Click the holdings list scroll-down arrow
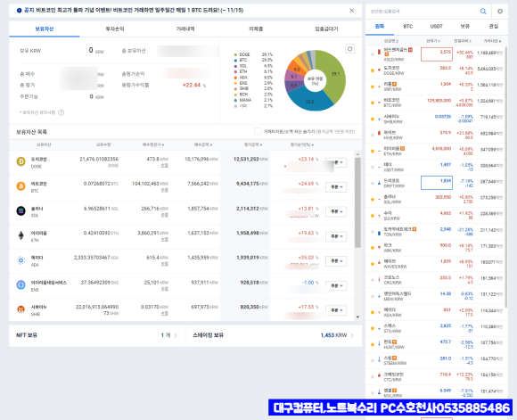This screenshot has height=420, width=517. click(357, 317)
